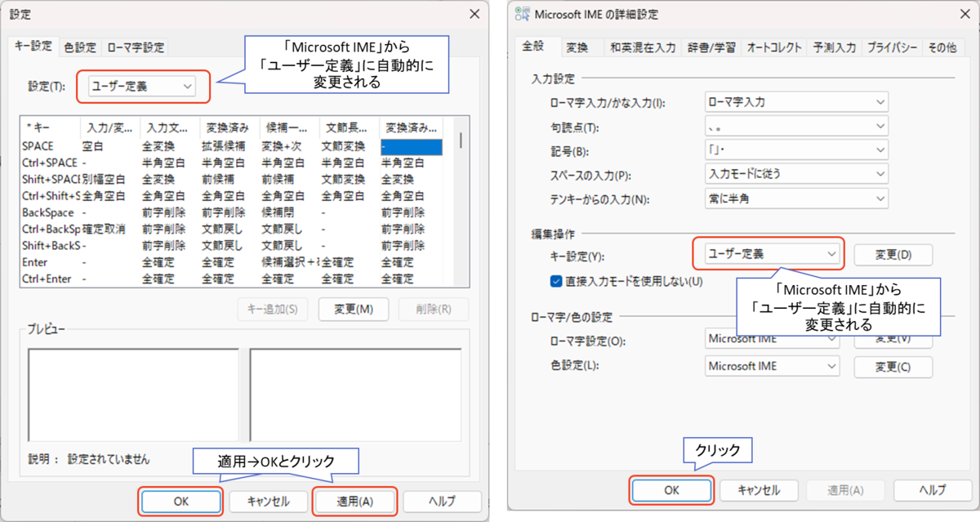Select the Enter key row label

point(35,262)
